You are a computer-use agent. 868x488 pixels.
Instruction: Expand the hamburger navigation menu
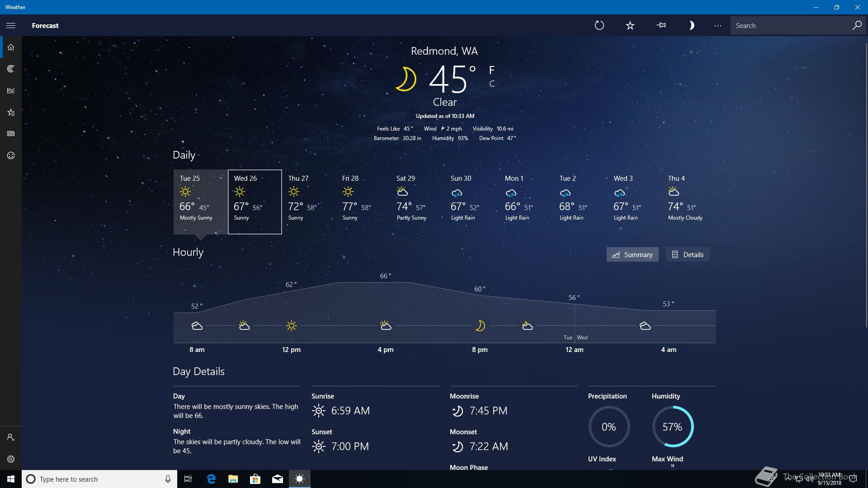(11, 25)
